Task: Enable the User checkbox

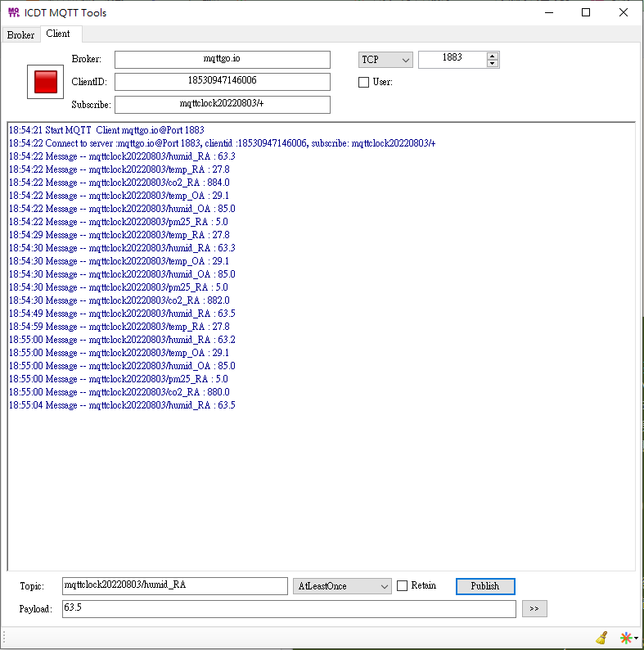Action: coord(364,82)
